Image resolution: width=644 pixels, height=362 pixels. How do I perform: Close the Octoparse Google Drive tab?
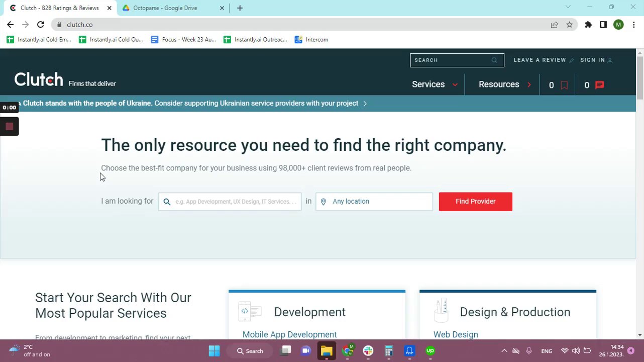[x=222, y=8]
